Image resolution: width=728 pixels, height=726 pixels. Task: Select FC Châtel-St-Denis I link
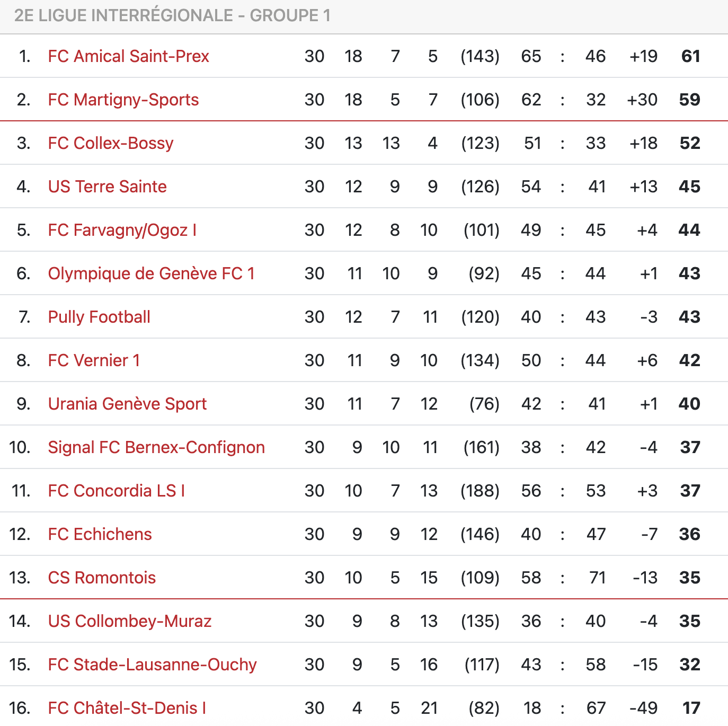(x=127, y=708)
